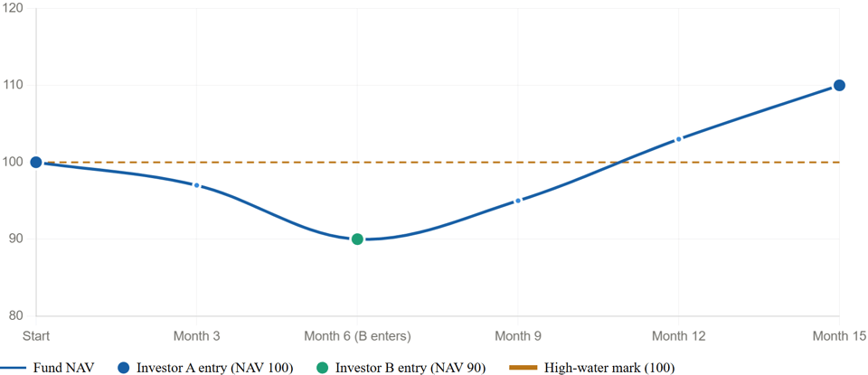Click the Month 3 data point

coord(196,185)
